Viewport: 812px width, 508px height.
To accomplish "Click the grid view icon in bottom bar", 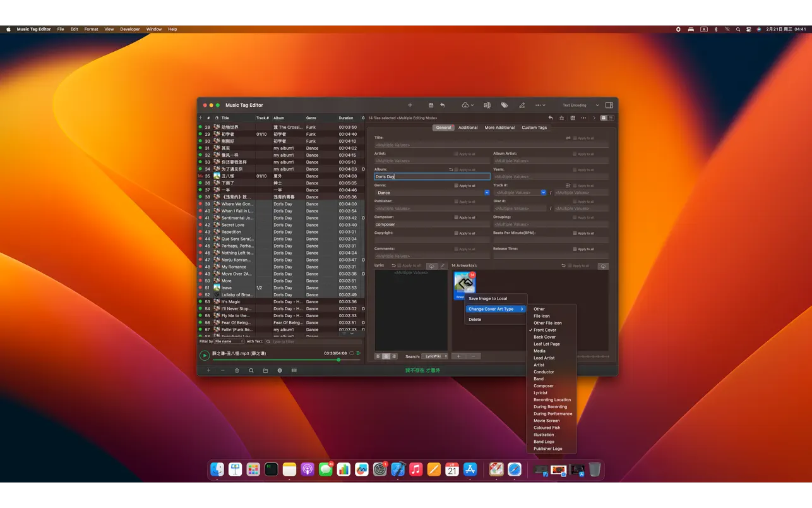I will pyautogui.click(x=294, y=370).
